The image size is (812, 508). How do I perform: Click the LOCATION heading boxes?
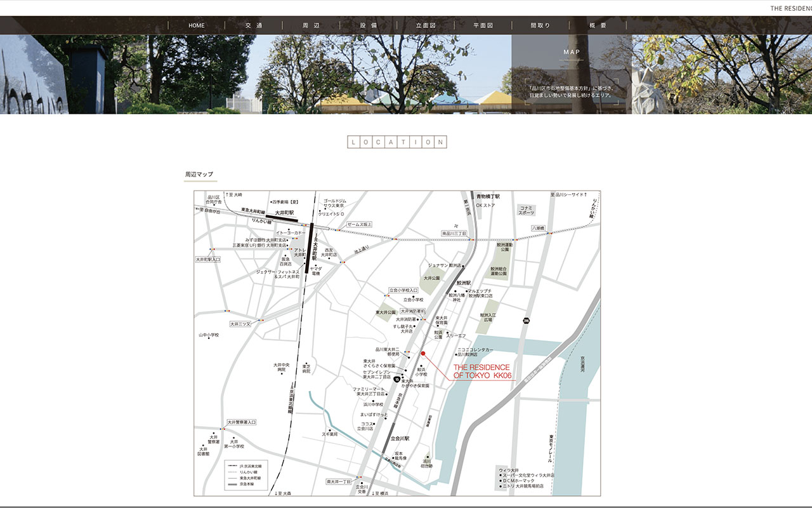pos(397,142)
